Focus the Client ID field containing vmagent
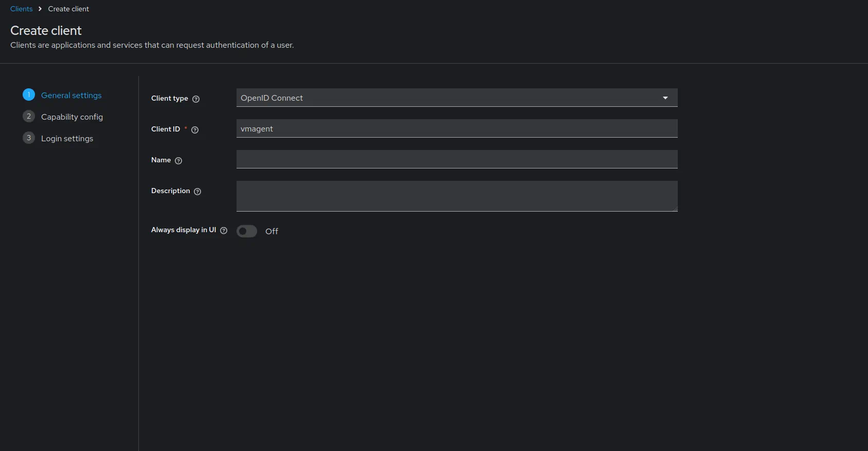Viewport: 868px width, 451px height. (457, 128)
